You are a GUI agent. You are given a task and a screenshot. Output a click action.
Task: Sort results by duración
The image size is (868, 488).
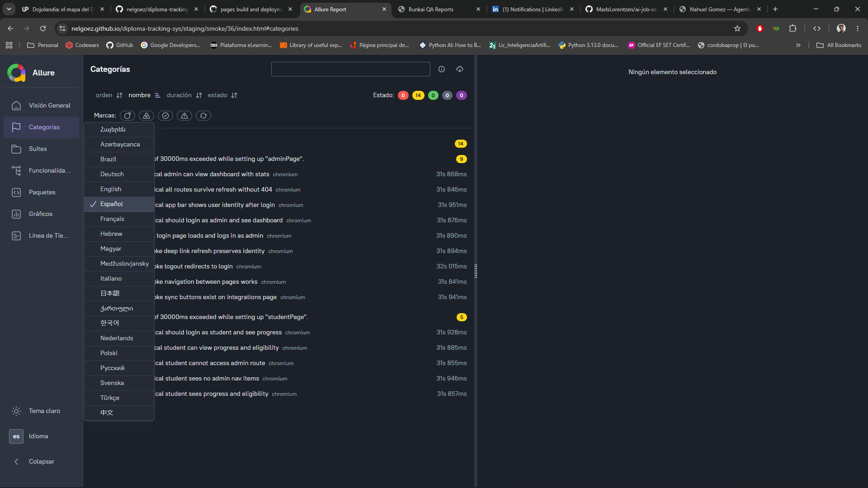[184, 95]
